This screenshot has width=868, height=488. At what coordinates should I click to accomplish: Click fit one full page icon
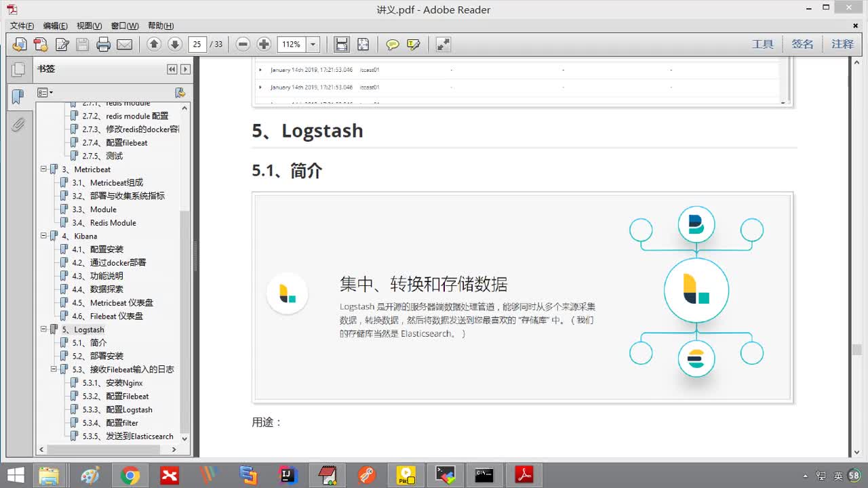click(x=363, y=44)
